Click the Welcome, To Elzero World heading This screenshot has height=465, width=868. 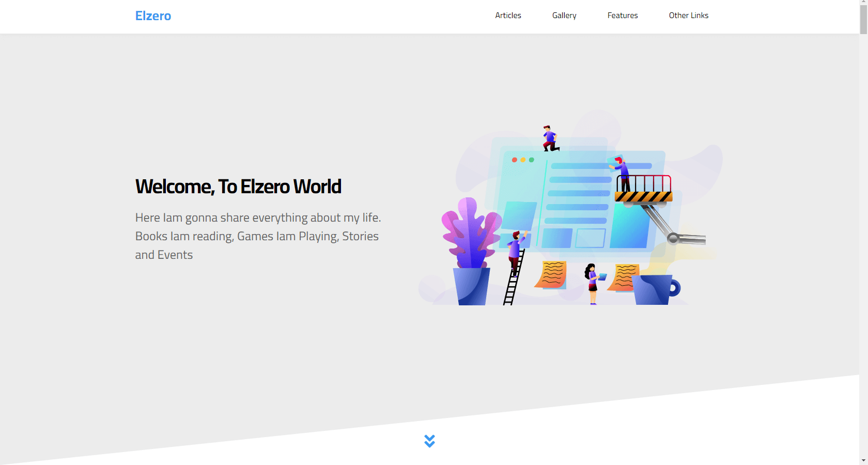238,187
